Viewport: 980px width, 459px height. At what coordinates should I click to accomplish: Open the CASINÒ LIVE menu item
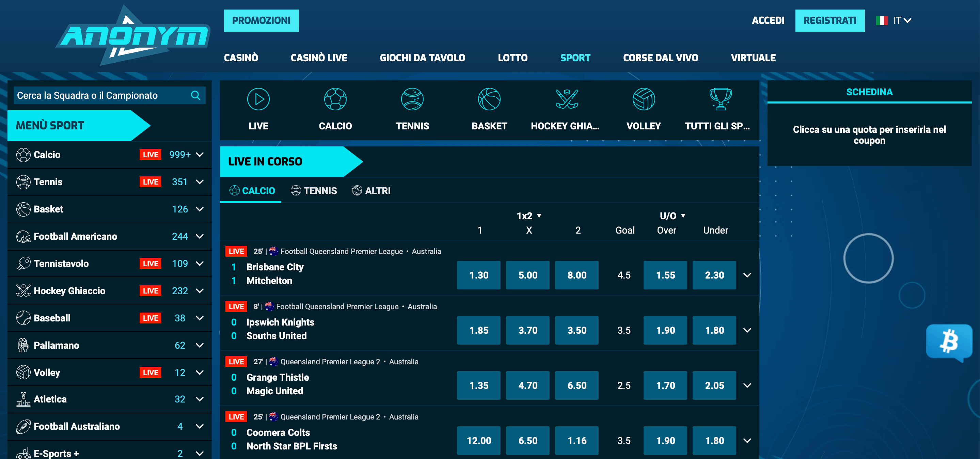(319, 58)
